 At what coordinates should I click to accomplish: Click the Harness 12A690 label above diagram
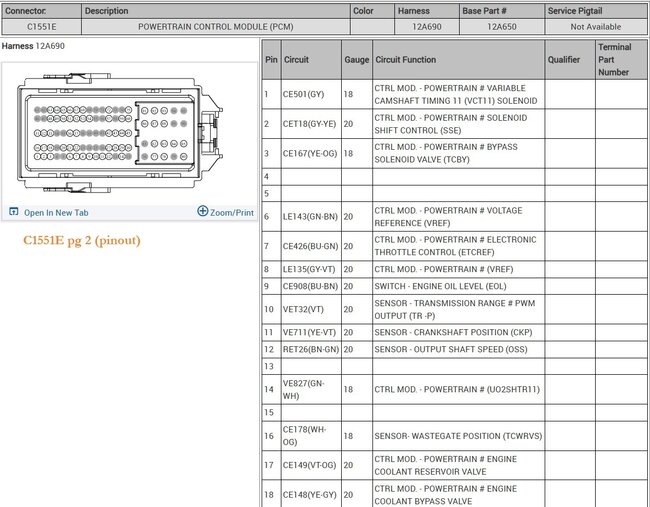33,46
